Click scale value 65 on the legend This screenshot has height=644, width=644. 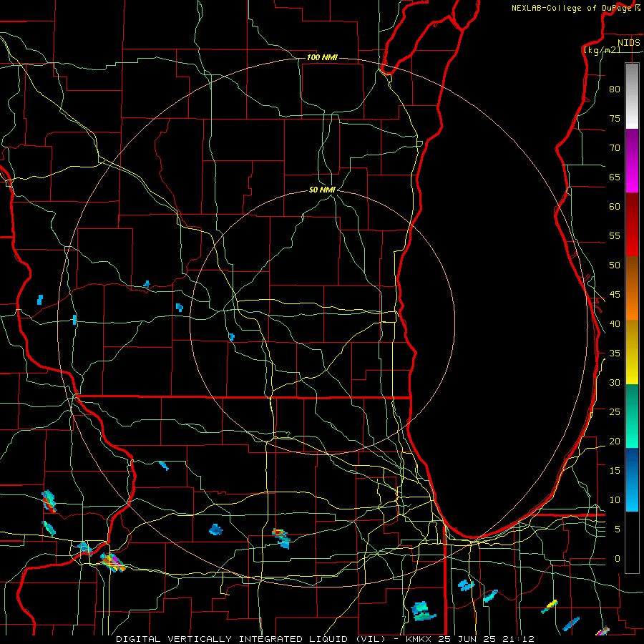pyautogui.click(x=615, y=177)
